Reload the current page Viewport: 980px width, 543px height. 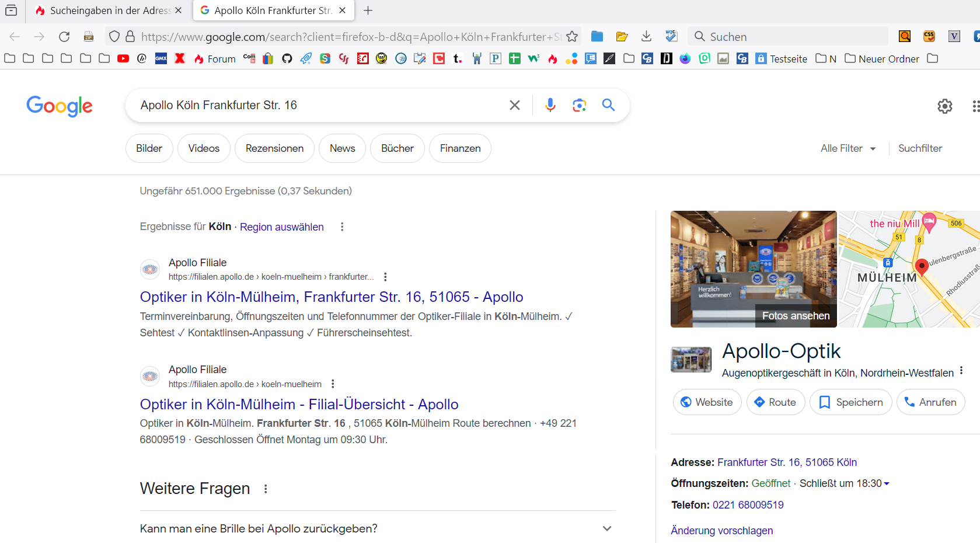tap(64, 37)
